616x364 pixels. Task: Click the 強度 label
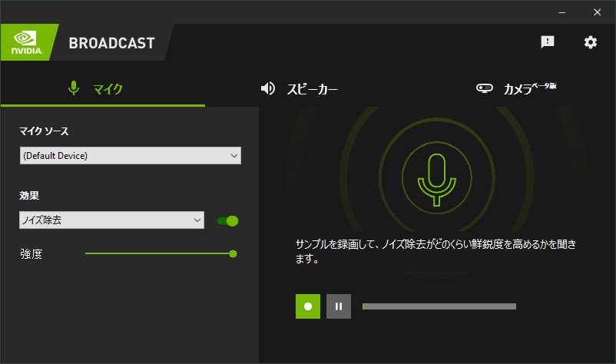[31, 254]
